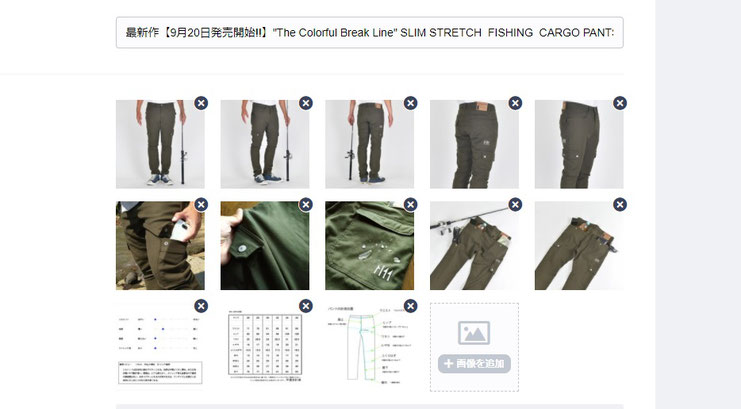Edit the product title text field

coord(370,33)
